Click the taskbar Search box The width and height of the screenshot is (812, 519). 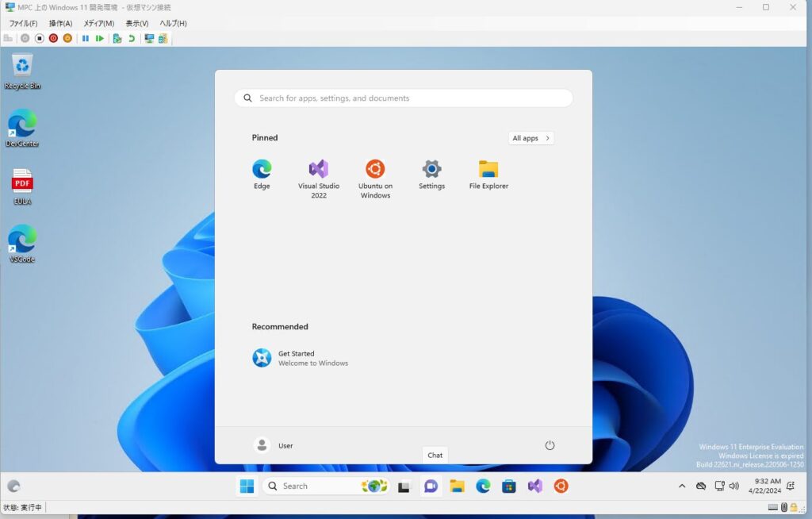tap(326, 486)
